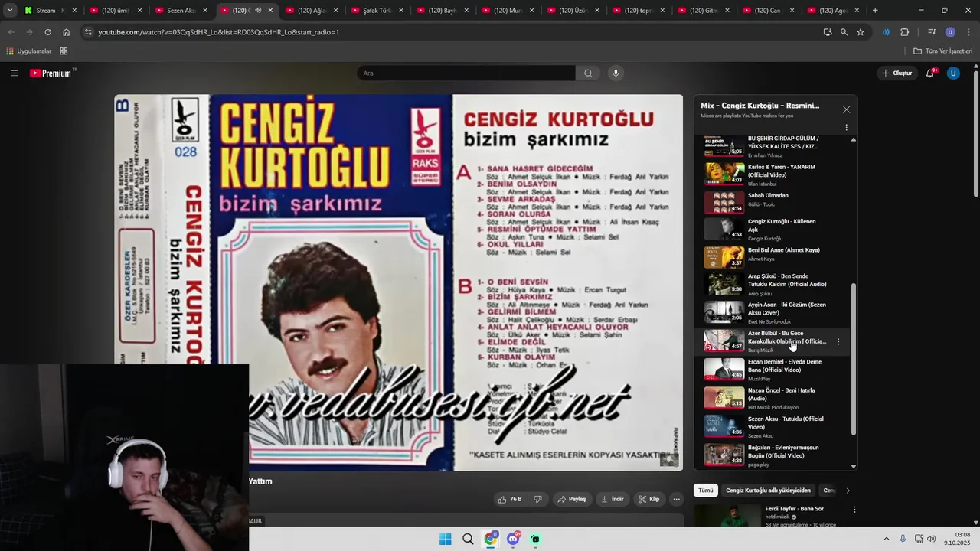980x551 pixels.
Task: Reload the page with the refresh icon
Action: point(47,32)
